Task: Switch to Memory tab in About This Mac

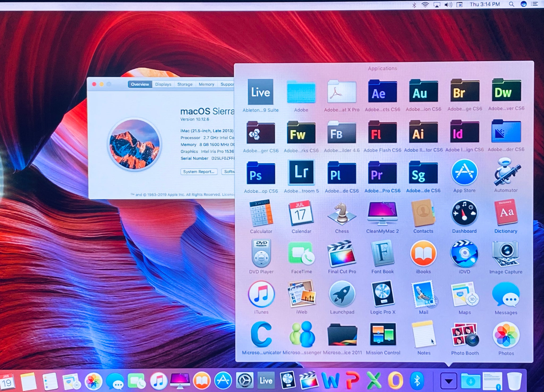Action: pyautogui.click(x=206, y=84)
